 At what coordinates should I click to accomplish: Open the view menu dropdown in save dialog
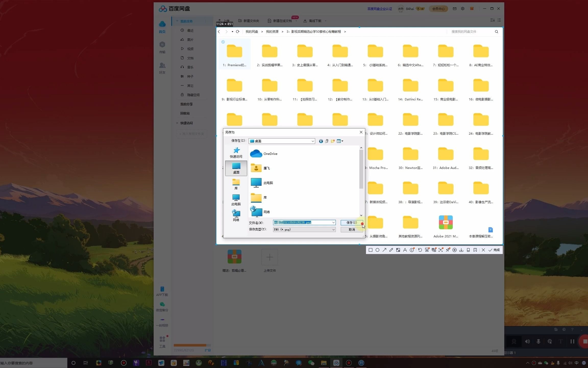340,141
